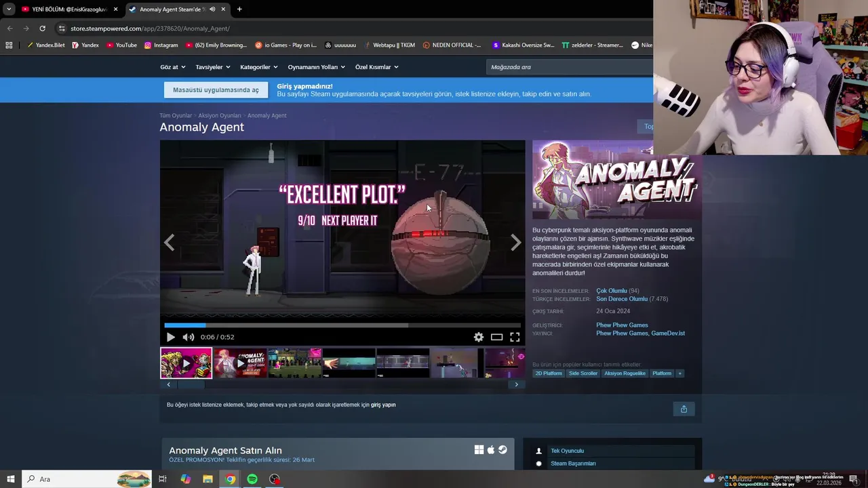Open Phew Phew Games developer link

[x=622, y=325]
